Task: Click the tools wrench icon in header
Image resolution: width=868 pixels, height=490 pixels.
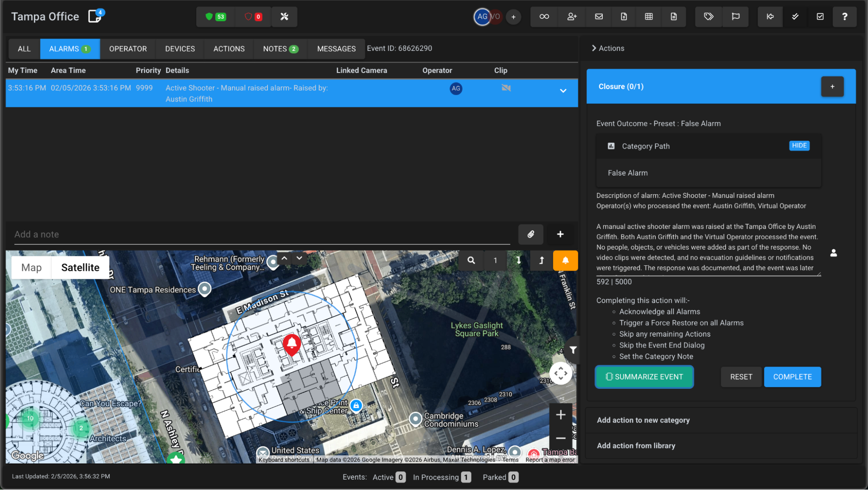Action: point(284,17)
